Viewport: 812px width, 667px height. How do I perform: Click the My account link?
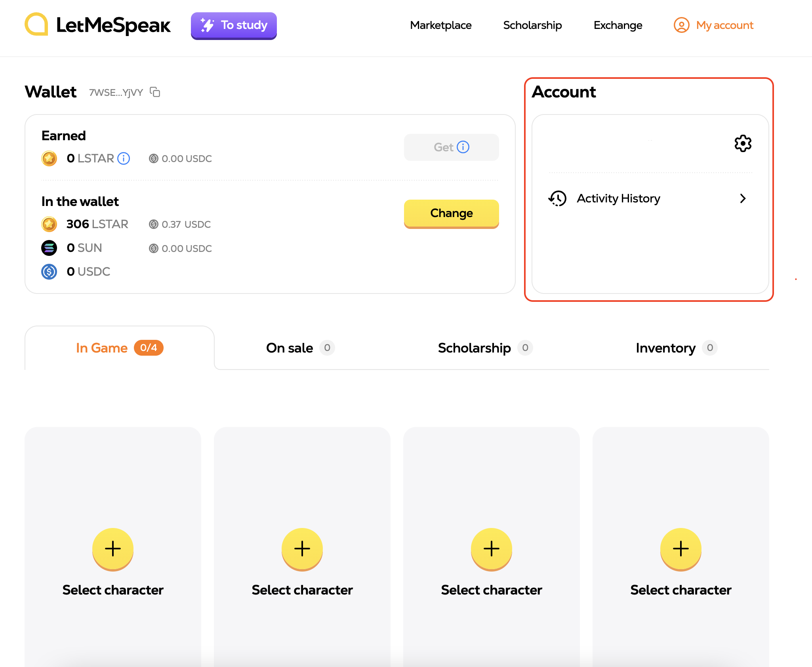point(713,25)
